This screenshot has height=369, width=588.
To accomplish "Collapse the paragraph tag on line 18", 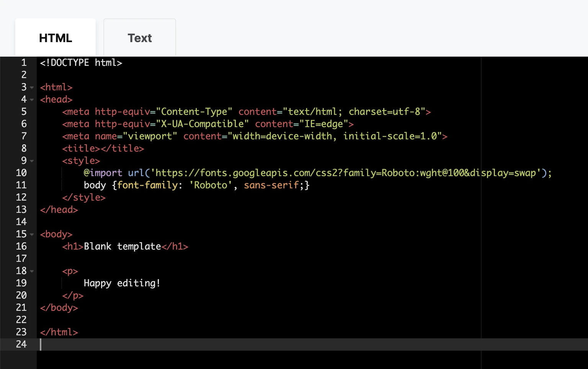I will pyautogui.click(x=32, y=271).
